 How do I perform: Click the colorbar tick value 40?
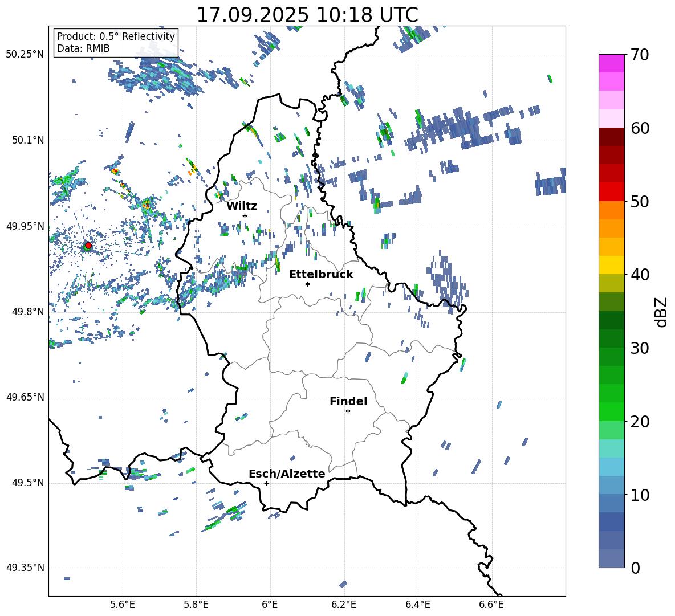(x=640, y=275)
